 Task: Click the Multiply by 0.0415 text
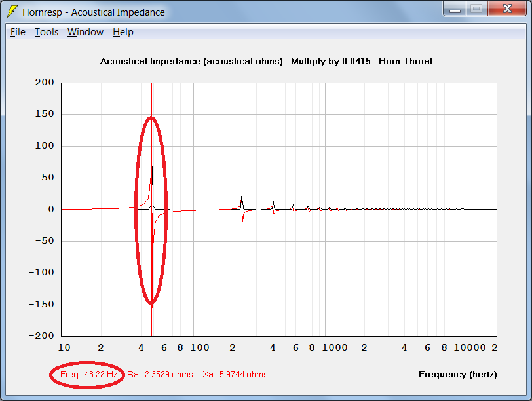(x=331, y=62)
